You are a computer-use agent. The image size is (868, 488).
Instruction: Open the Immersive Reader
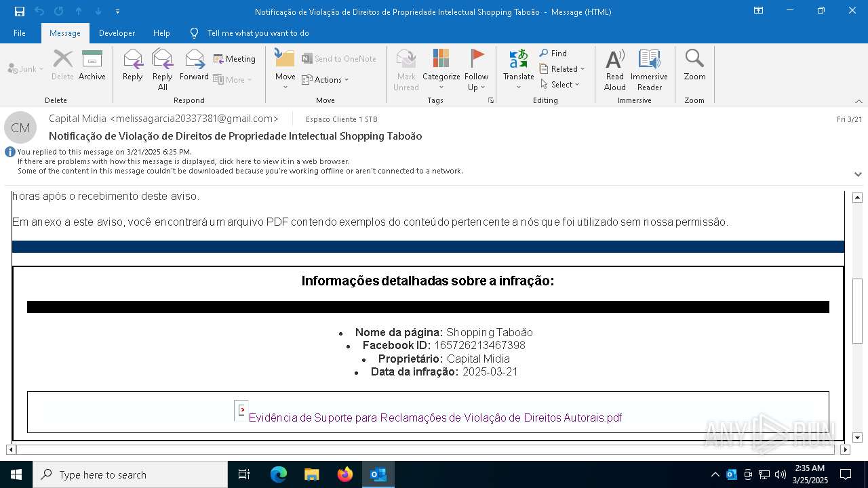pos(650,70)
